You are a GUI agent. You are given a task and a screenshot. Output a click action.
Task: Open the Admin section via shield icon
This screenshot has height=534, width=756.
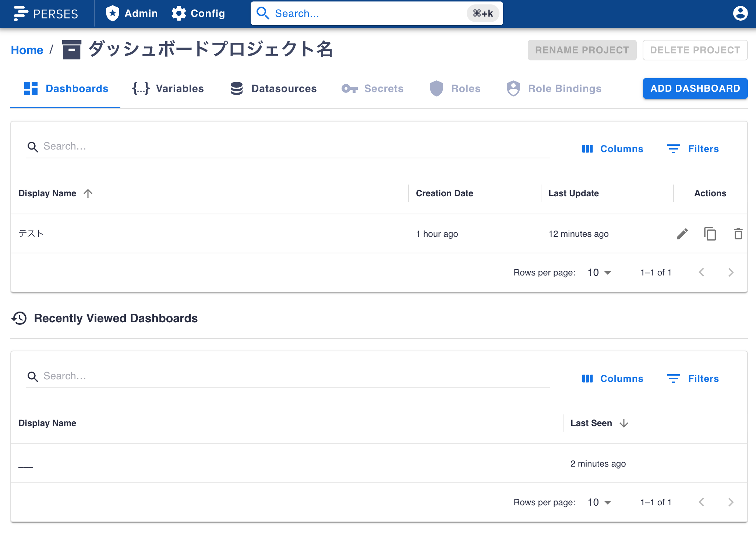(x=112, y=13)
